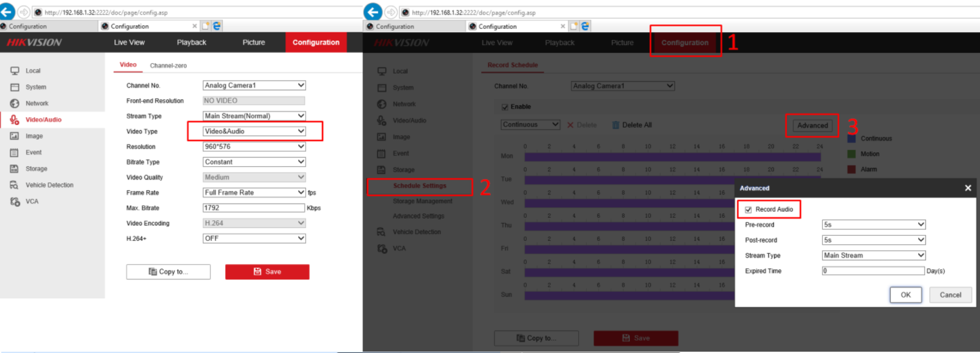
Task: Open the Continuous record type dropdown
Action: click(531, 125)
